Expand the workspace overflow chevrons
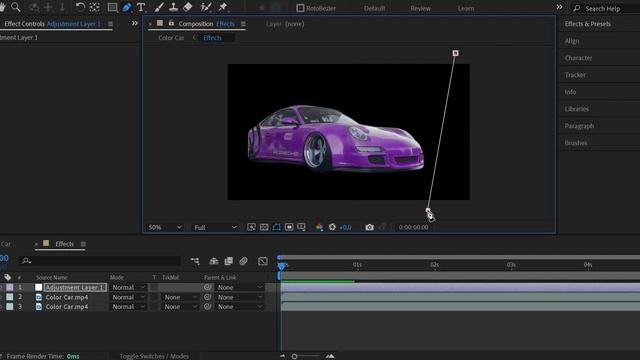This screenshot has width=640, height=360. pos(559,7)
